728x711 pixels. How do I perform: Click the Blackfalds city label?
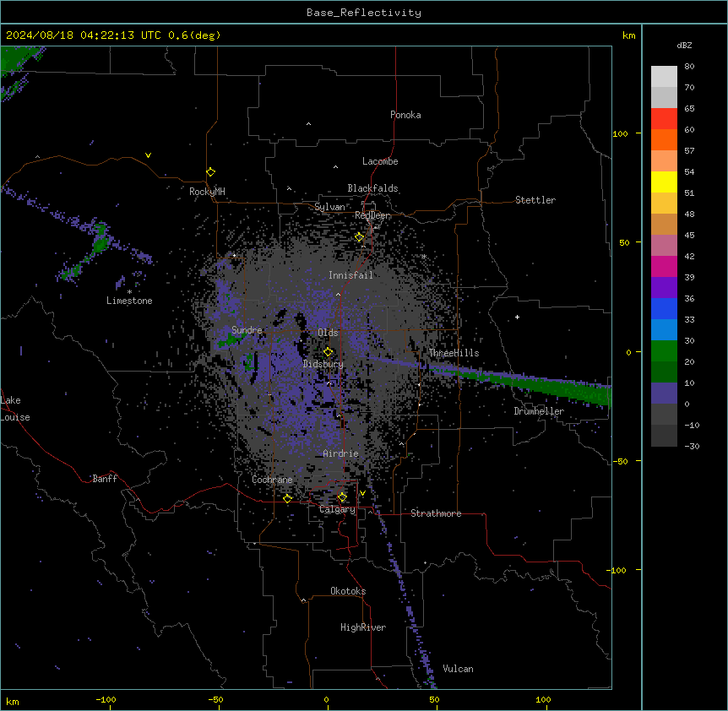tap(372, 188)
